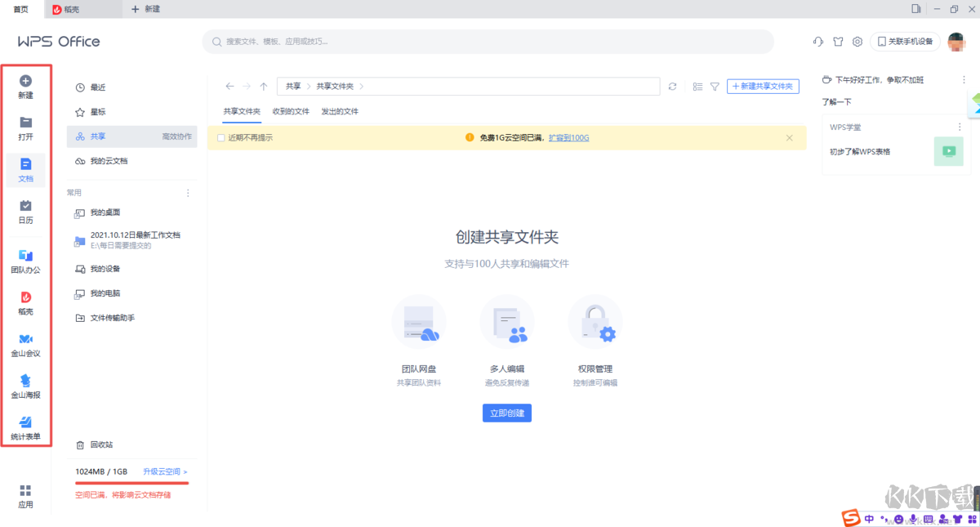The width and height of the screenshot is (980, 527).
Task: Expand the 常用 section options menu
Action: [x=188, y=192]
